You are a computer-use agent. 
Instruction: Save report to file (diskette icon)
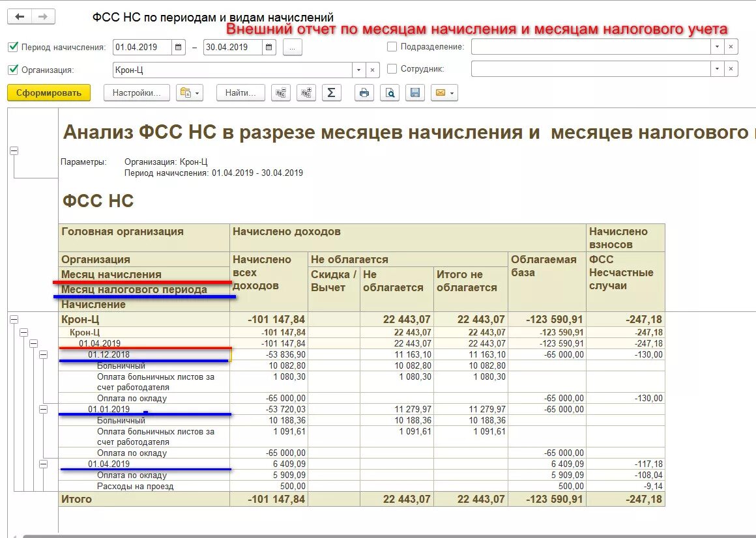tap(415, 93)
